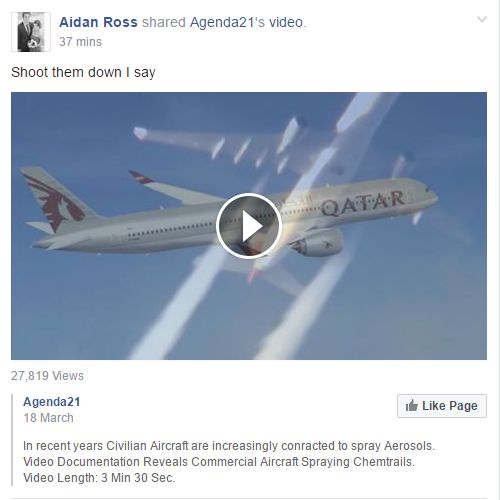This screenshot has height=500, width=500.
Task: Click the 27,819 Views counter
Action: coord(47,376)
